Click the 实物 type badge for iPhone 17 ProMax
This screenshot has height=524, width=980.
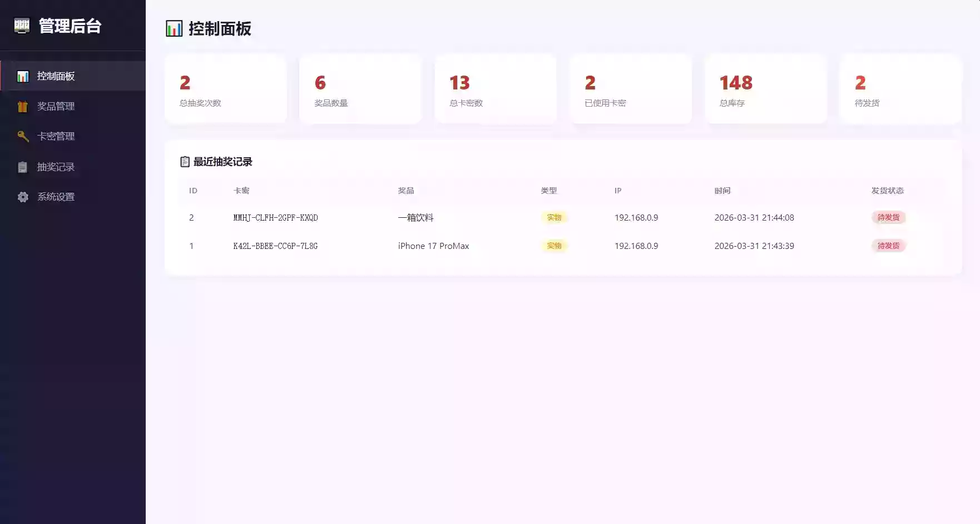(554, 246)
